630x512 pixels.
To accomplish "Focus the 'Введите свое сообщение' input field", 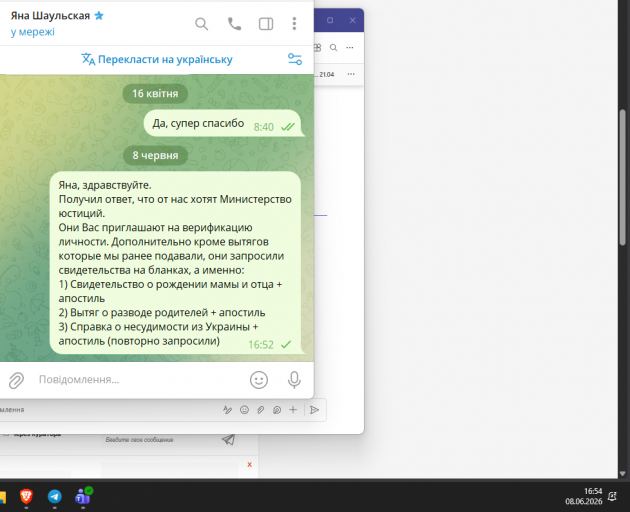I will coord(159,440).
